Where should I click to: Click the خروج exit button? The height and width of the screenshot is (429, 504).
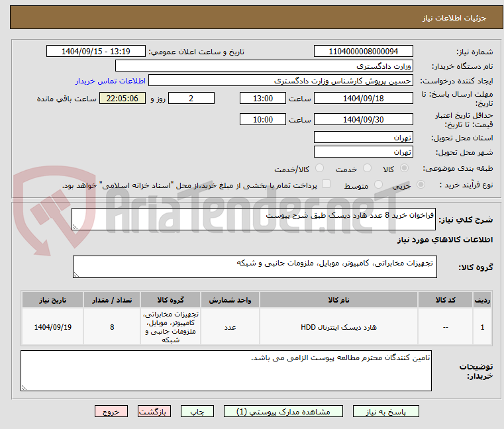[x=111, y=411]
